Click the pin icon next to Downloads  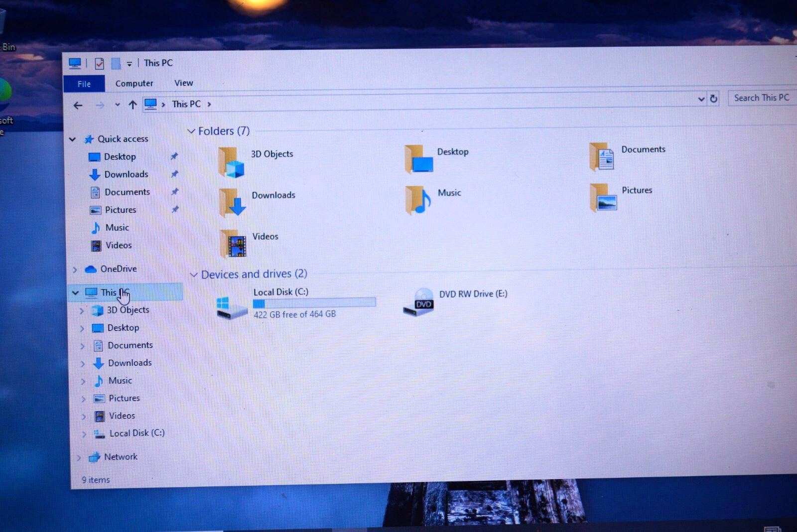tap(174, 174)
